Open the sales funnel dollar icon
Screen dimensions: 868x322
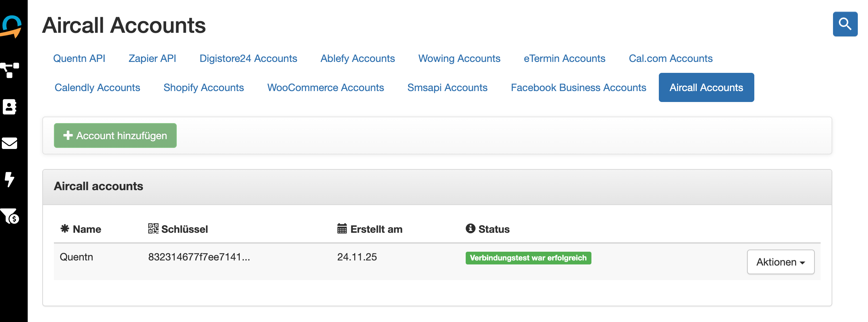pyautogui.click(x=10, y=216)
